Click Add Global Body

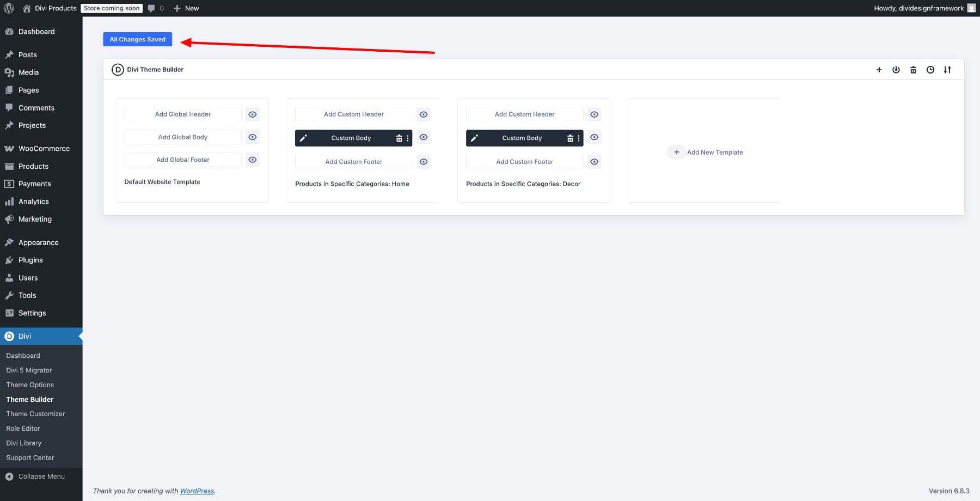(x=183, y=137)
